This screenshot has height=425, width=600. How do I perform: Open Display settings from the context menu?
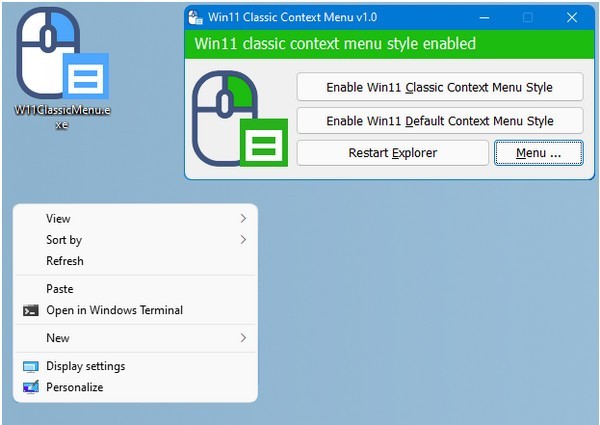pos(86,367)
